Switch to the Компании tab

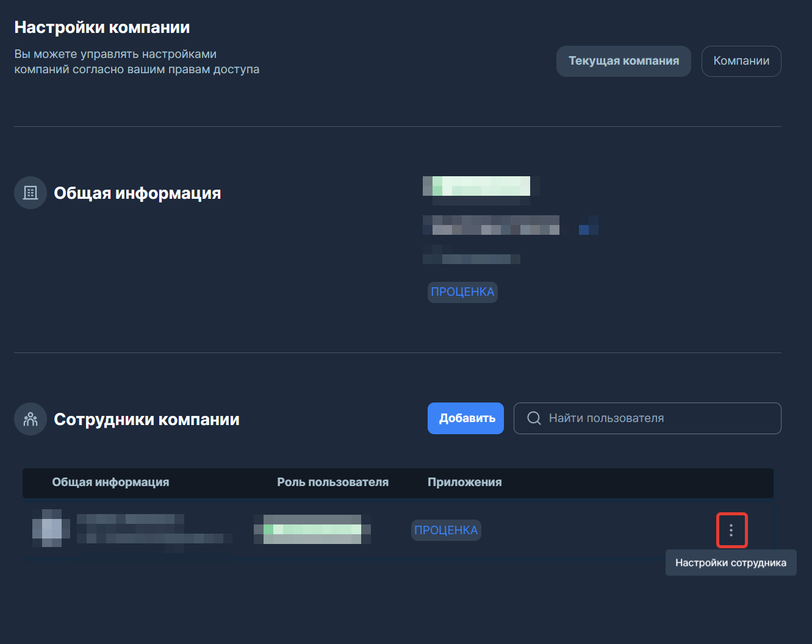[x=741, y=61]
